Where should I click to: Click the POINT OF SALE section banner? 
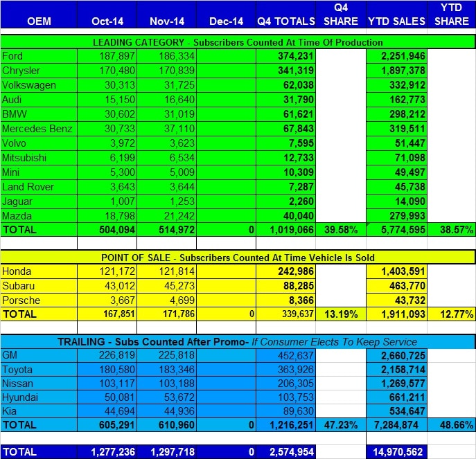[238, 258]
